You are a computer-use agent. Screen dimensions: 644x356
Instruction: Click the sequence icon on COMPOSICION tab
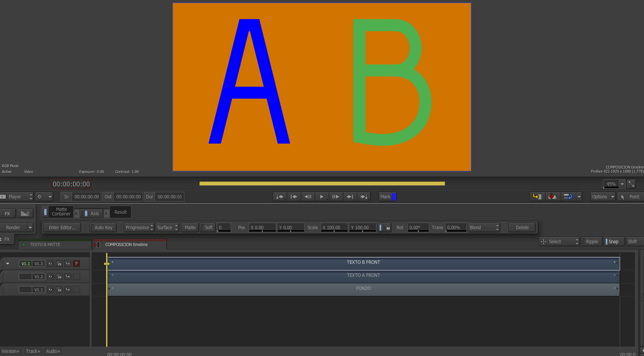(x=97, y=245)
